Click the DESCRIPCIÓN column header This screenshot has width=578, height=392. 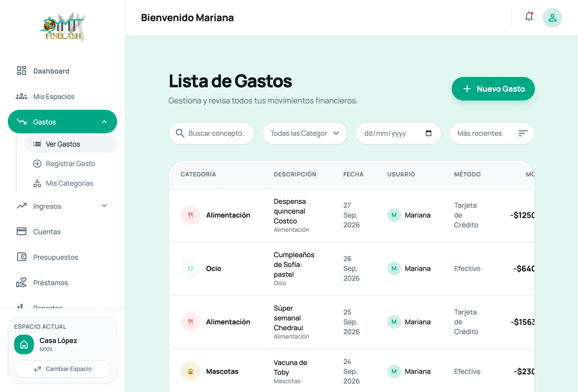coord(295,174)
